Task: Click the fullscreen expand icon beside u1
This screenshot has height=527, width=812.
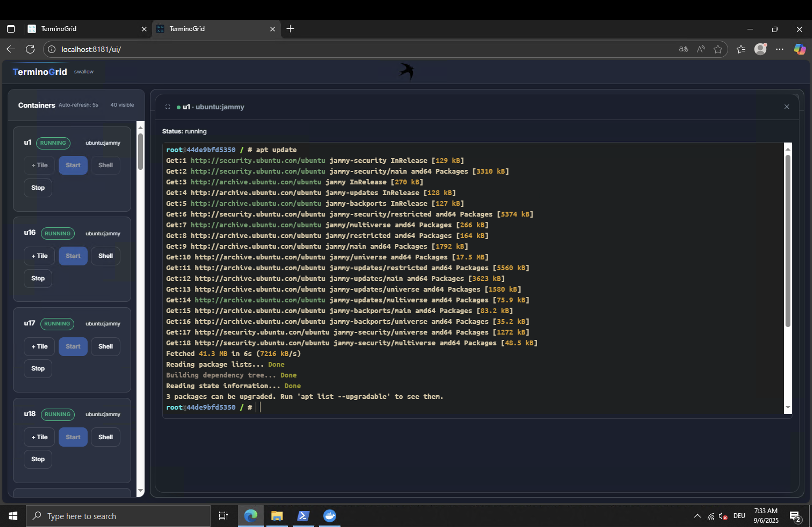Action: pos(168,107)
